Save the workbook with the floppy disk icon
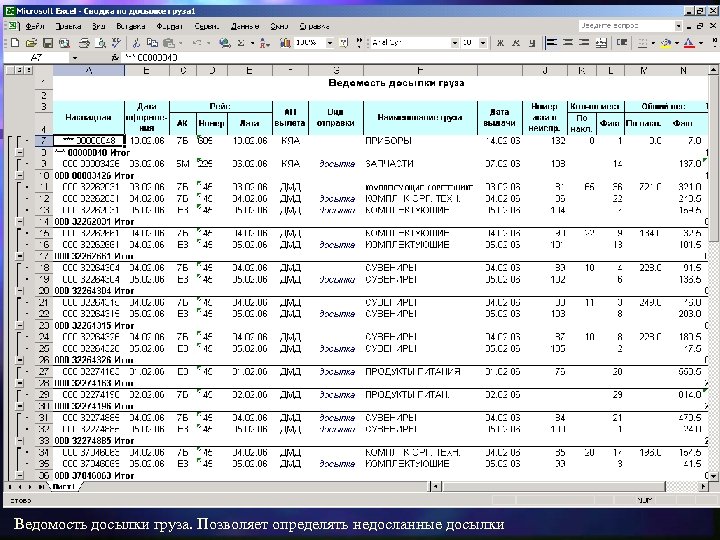 coord(47,43)
